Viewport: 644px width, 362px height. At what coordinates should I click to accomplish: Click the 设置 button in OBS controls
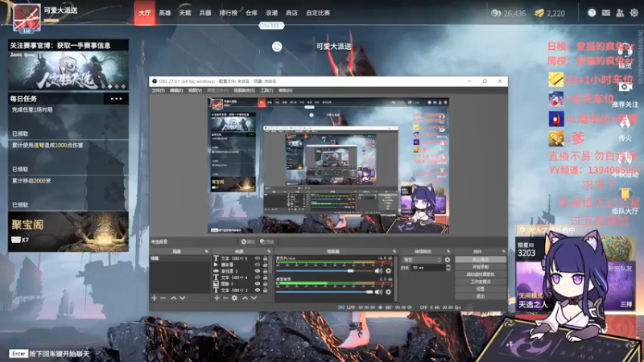(480, 289)
